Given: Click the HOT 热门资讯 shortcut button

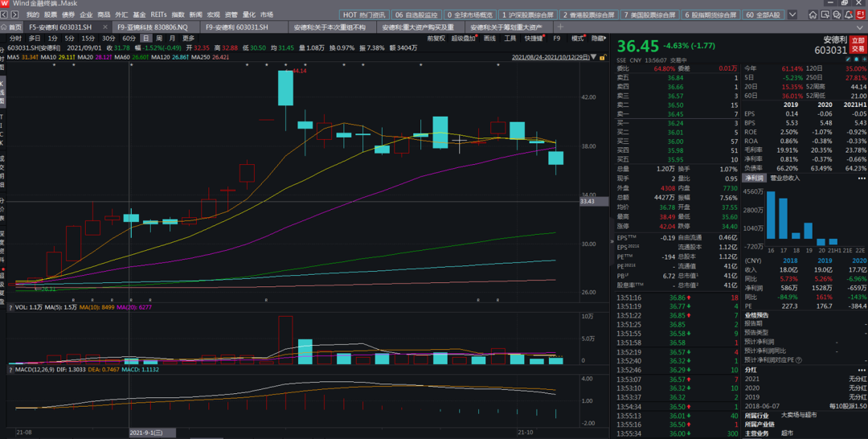Looking at the screenshot, I should (363, 14).
